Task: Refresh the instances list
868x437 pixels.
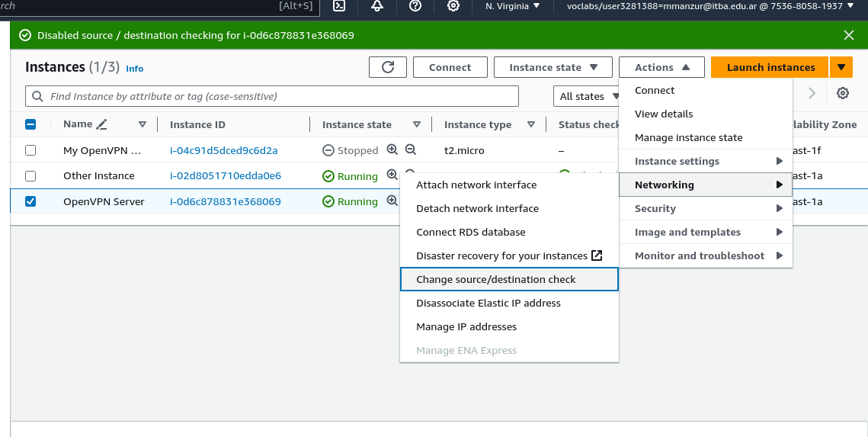Action: (x=387, y=67)
